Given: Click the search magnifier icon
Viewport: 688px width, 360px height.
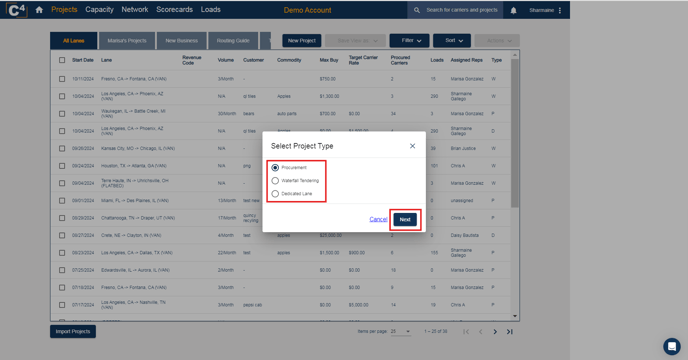Looking at the screenshot, I should 416,10.
